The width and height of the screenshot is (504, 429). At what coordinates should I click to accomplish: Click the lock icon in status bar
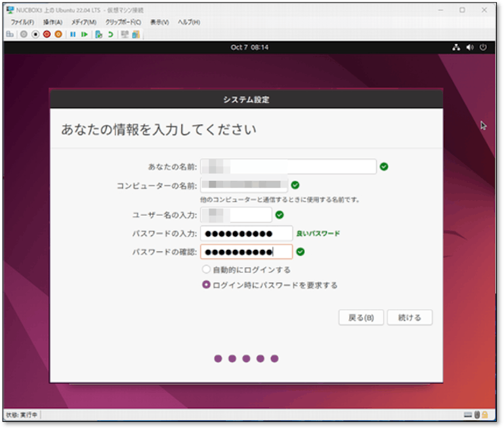pos(485,415)
